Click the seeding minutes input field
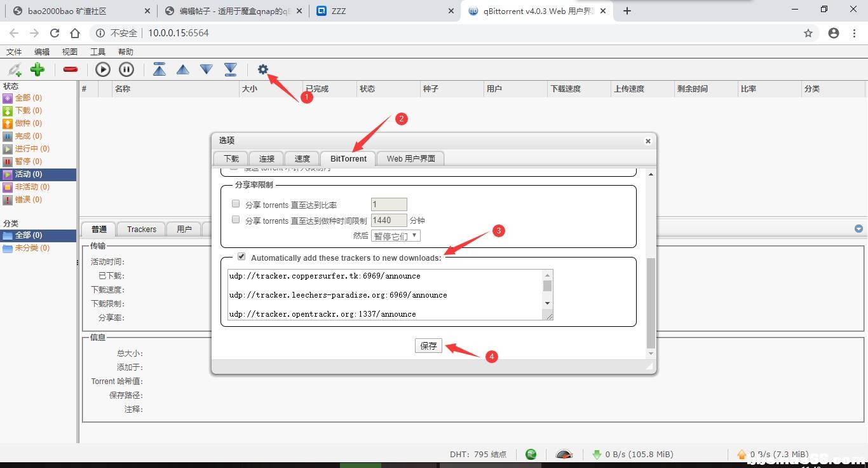868x468 pixels. click(x=389, y=220)
